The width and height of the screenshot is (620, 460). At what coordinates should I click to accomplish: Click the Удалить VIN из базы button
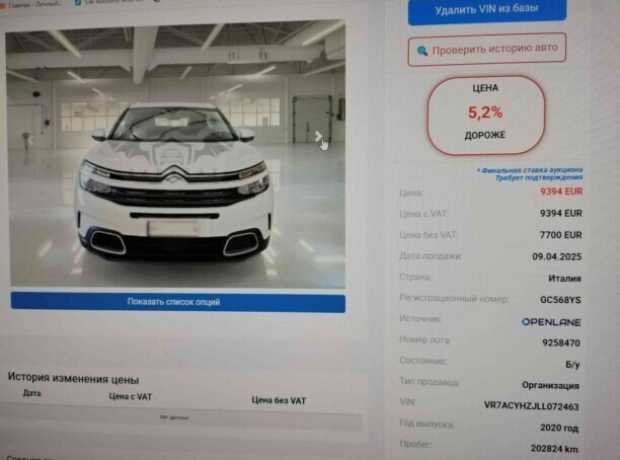coord(487,9)
